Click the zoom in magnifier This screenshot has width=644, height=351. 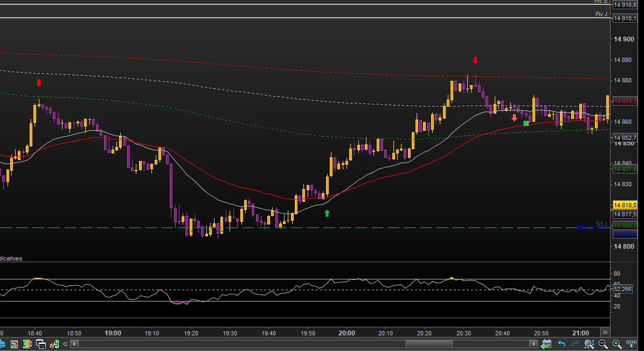coord(617,344)
